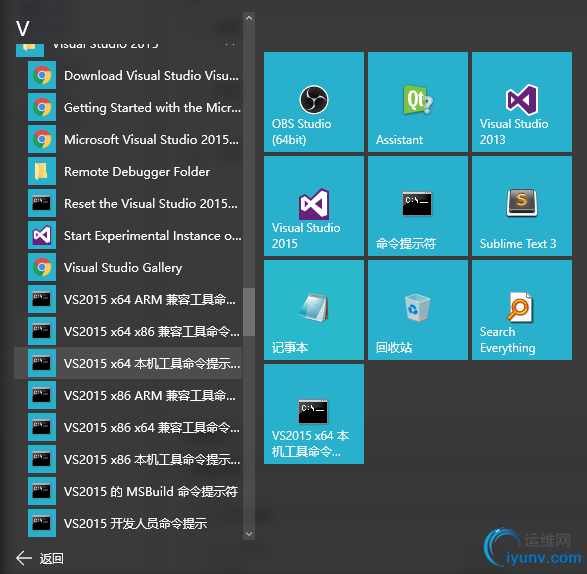Select 'VS2015 开发人员命令提示' text
587x574 pixels.
click(136, 523)
